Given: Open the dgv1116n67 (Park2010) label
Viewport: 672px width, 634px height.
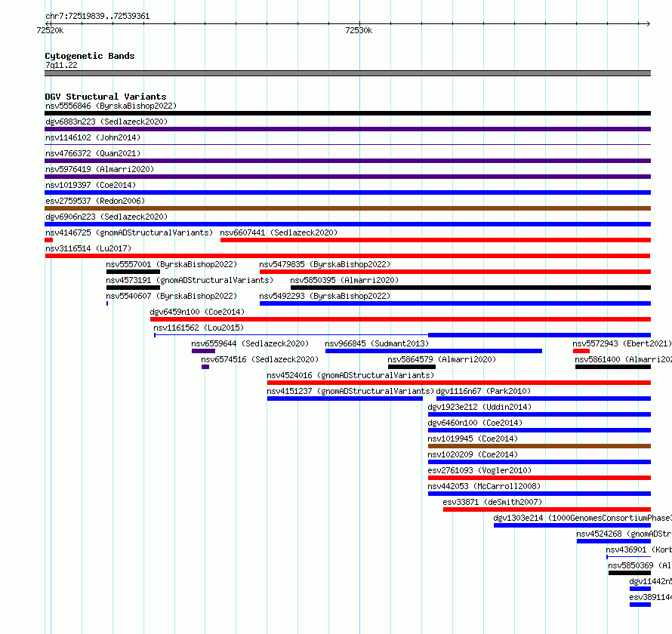Looking at the screenshot, I should (483, 391).
